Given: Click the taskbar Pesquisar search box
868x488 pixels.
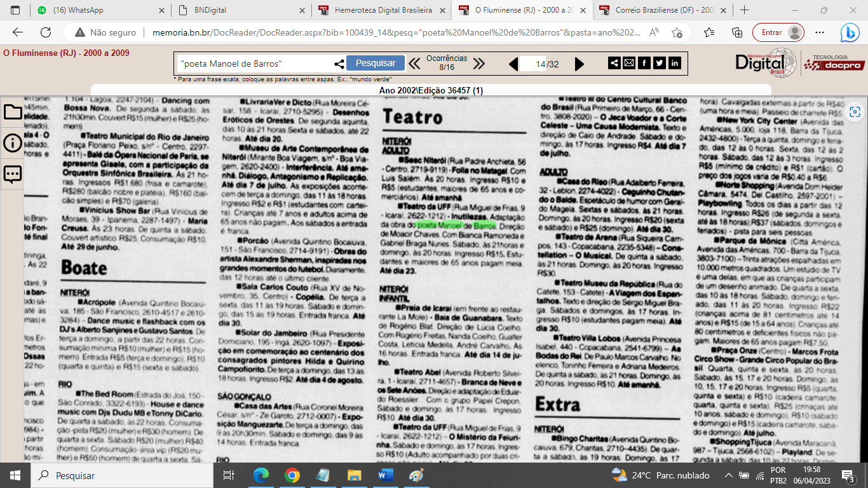Looking at the screenshot, I should pyautogui.click(x=122, y=475).
